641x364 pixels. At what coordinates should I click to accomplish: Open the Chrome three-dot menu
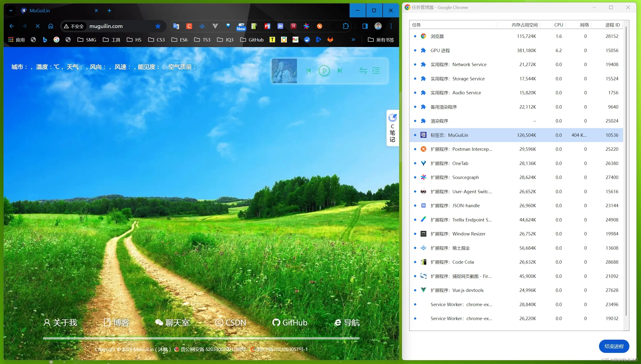(391, 26)
